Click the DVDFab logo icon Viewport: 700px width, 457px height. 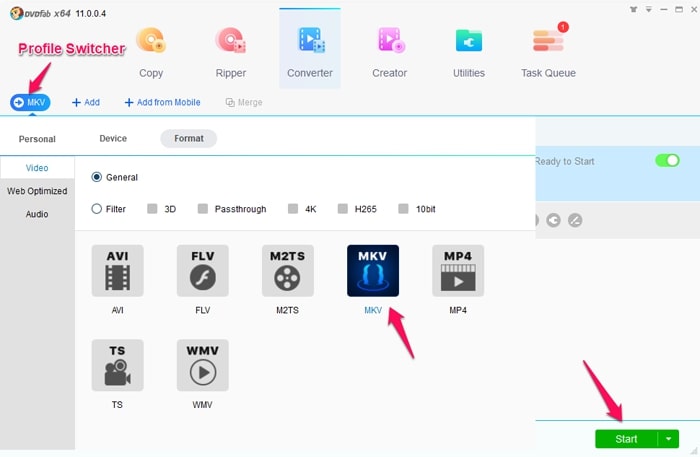pyautogui.click(x=17, y=13)
